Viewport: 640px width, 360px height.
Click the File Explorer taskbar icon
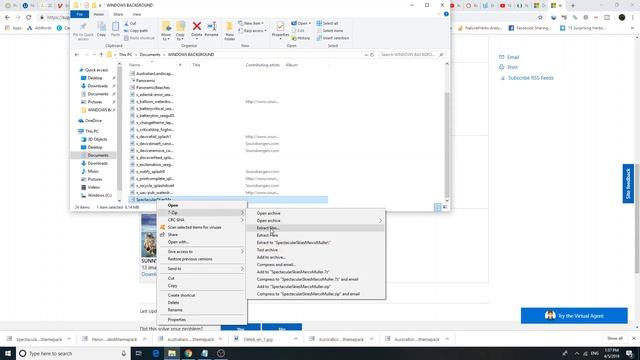pos(172,353)
